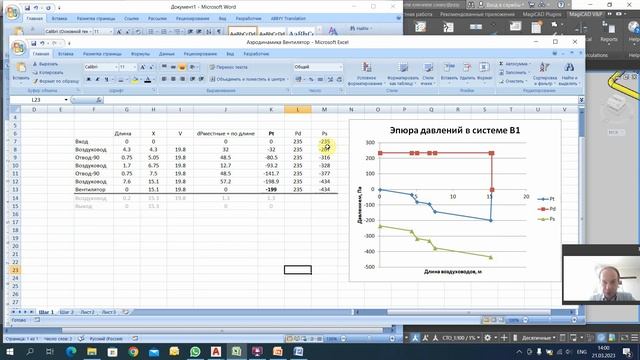Decrease indent in Excel alignment group
640x360 pixels.
click(x=192, y=79)
